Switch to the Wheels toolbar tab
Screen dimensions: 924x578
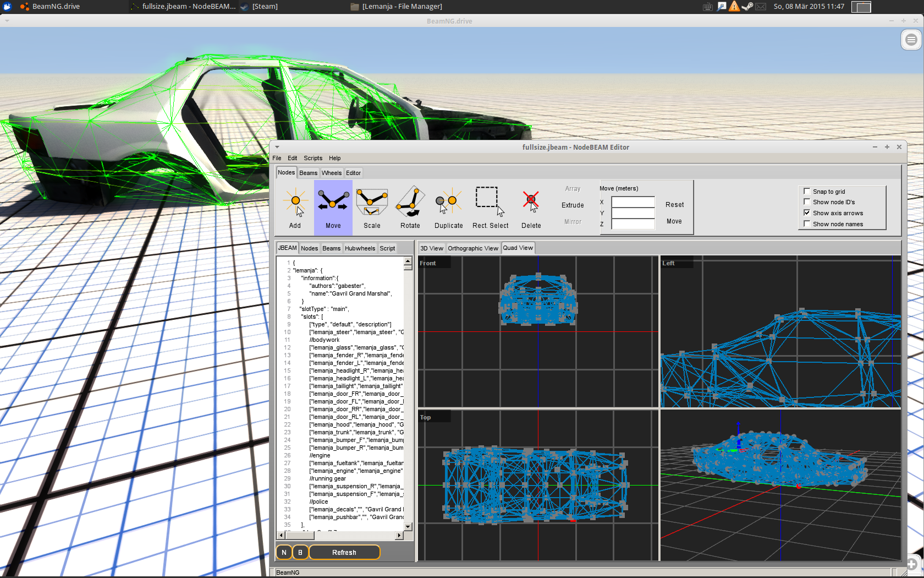(x=332, y=173)
